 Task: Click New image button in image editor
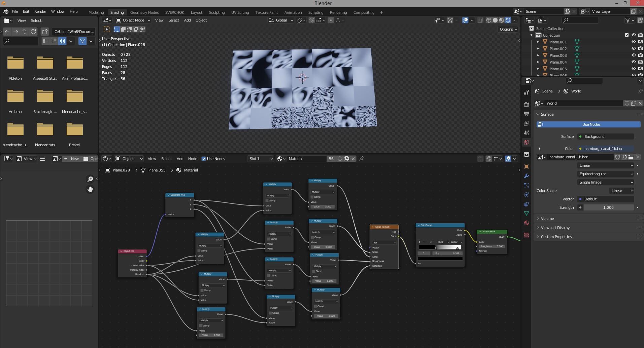(72, 159)
